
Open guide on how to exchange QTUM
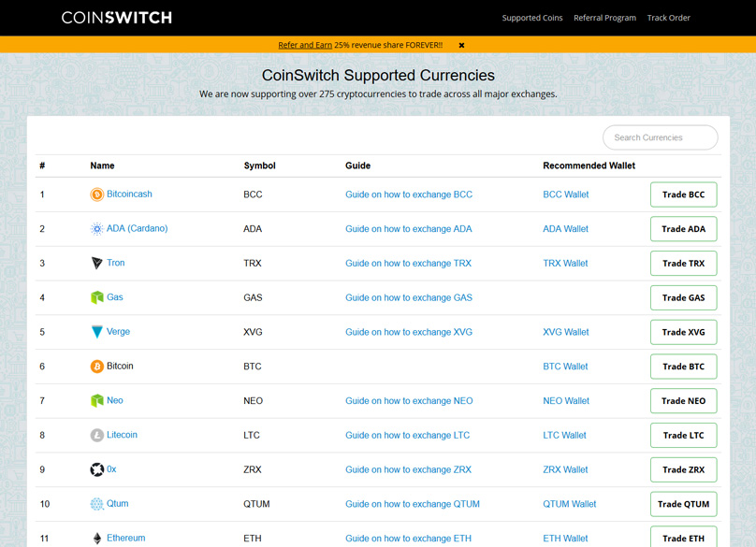pyautogui.click(x=413, y=504)
